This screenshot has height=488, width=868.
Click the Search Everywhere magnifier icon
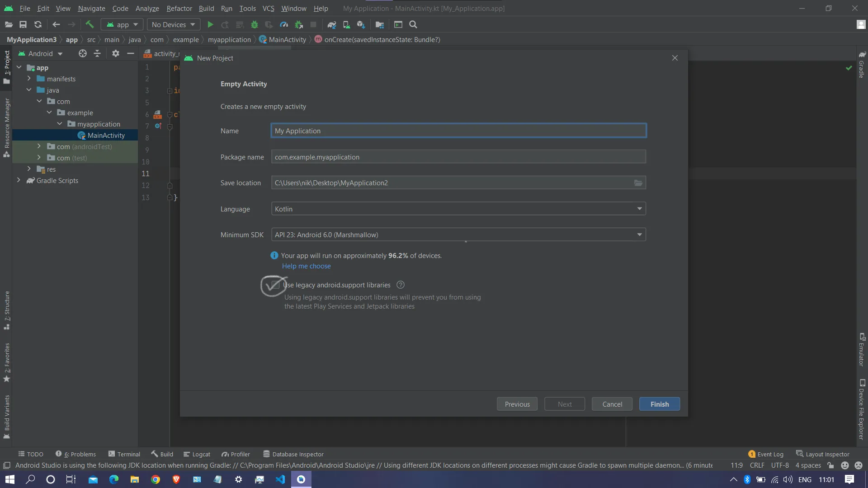(413, 25)
